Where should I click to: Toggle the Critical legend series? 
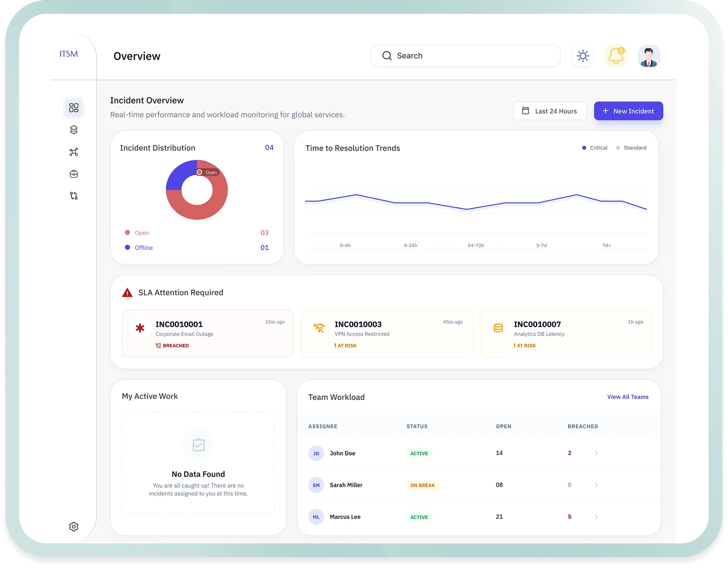point(594,148)
